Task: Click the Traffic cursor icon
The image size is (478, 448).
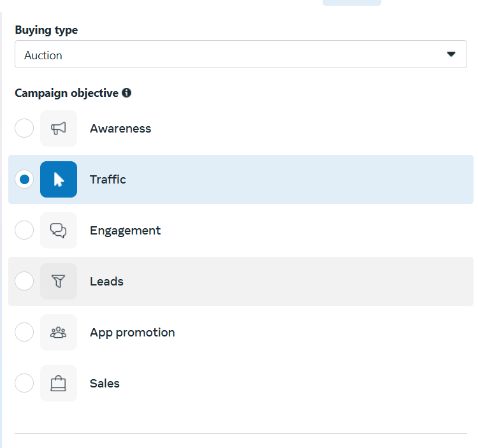Action: 59,180
